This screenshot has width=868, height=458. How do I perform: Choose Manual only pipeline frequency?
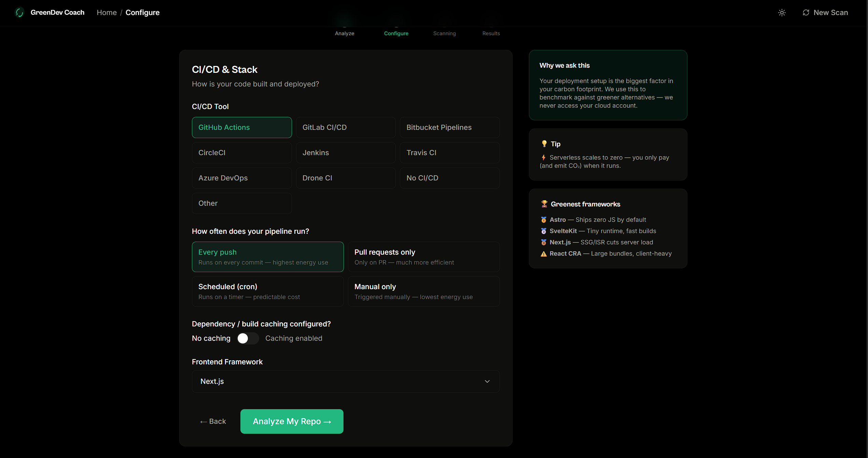(423, 292)
